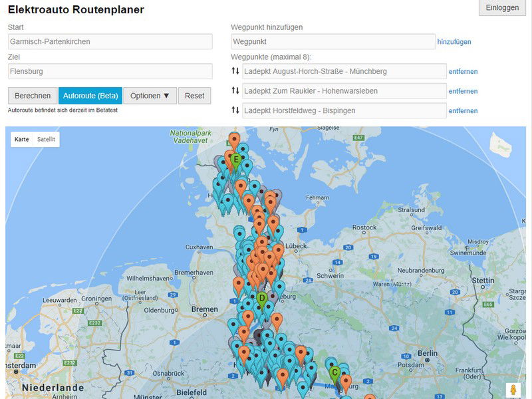
Task: Focus the Start field with Garmisch-Partenkirchen
Action: (110, 42)
